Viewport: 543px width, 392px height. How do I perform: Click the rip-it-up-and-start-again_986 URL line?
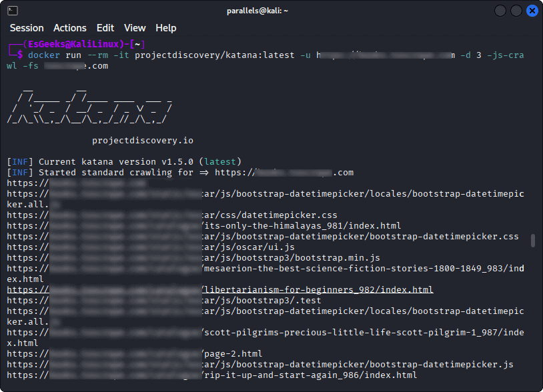click(x=212, y=375)
